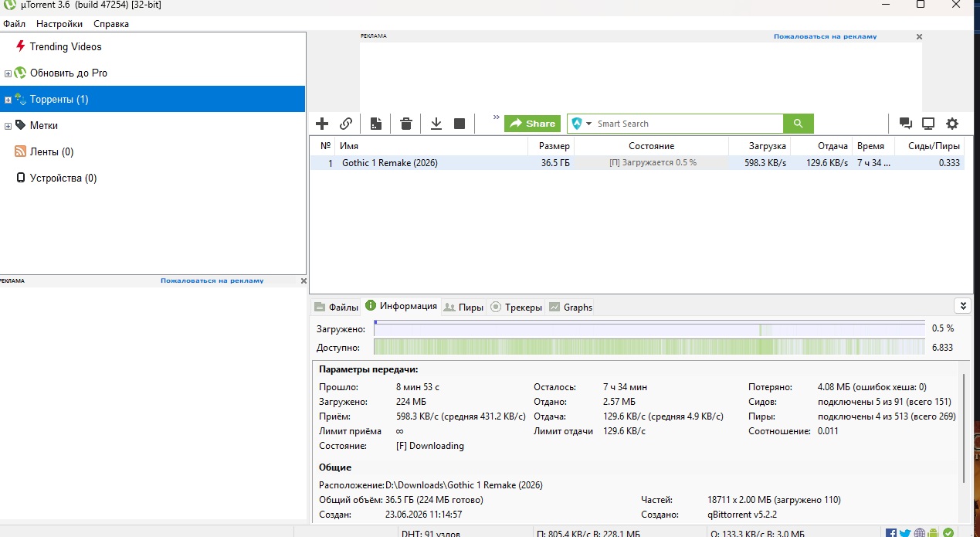Viewport: 980px width, 537px height.
Task: Open preferences gear icon
Action: 952,124
